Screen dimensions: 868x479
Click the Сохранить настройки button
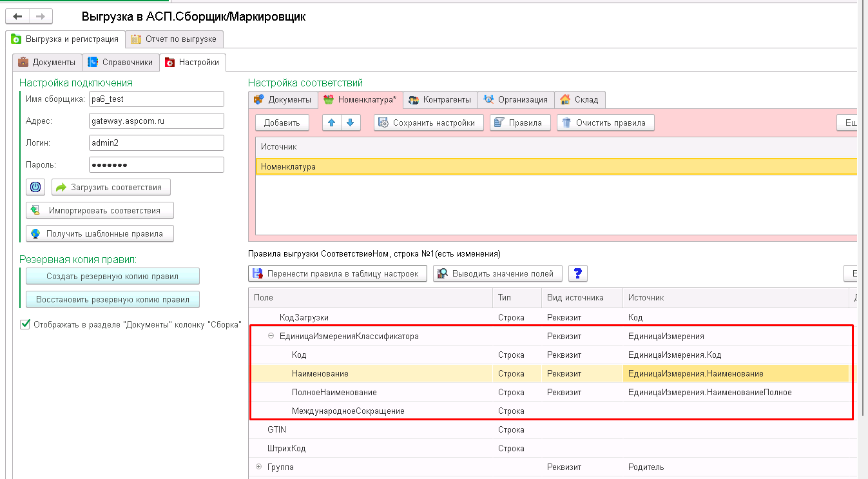(429, 122)
